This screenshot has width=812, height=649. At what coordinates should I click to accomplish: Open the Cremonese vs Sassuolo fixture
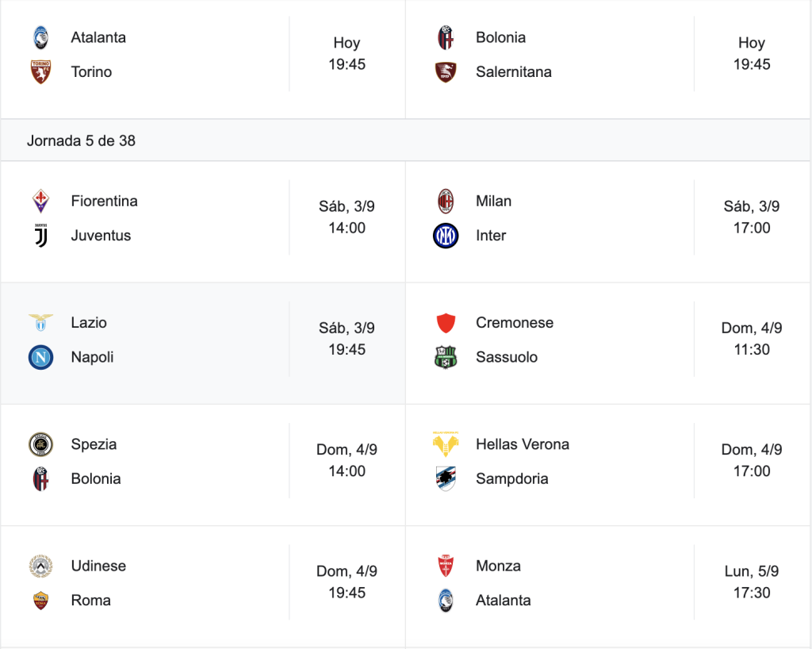point(608,344)
